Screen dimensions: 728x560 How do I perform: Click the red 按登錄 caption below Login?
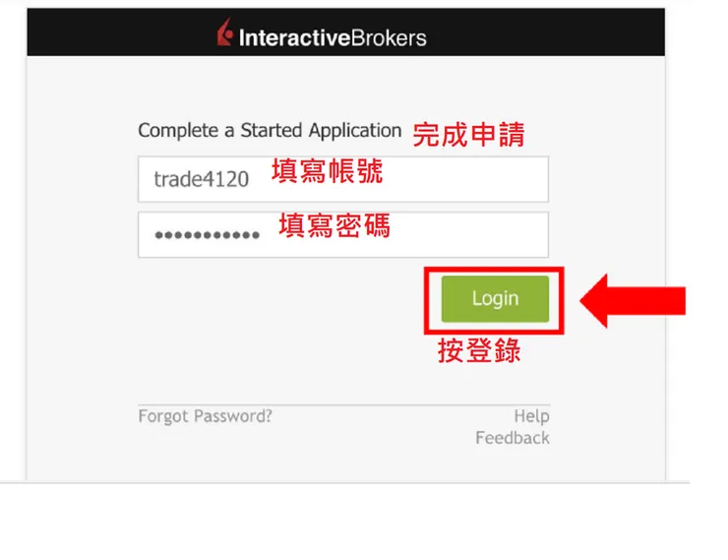(479, 350)
